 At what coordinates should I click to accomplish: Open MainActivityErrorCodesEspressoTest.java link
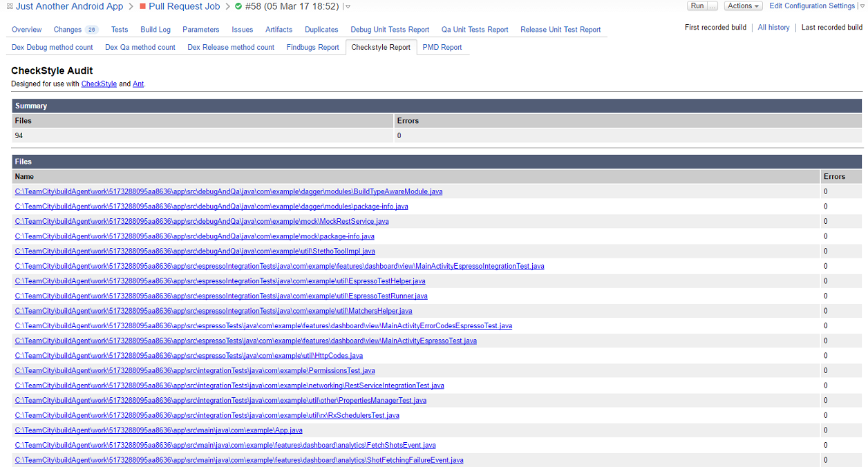264,326
